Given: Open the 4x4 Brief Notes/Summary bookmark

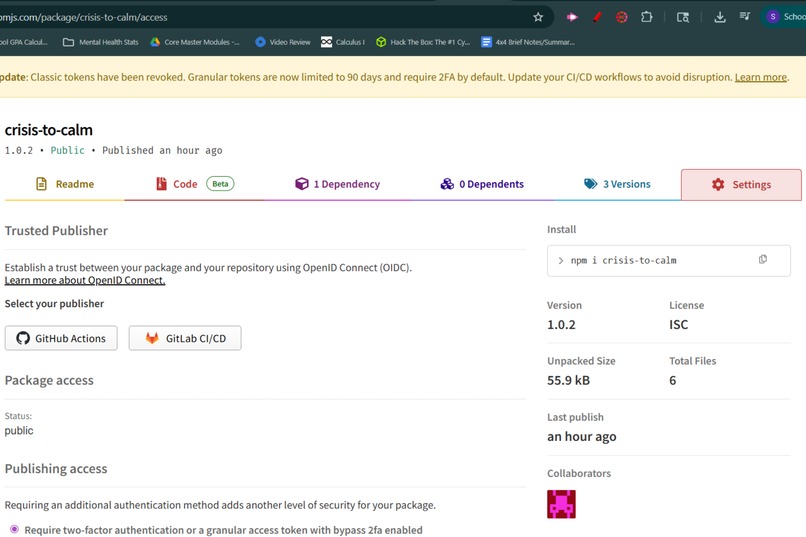Looking at the screenshot, I should point(528,42).
